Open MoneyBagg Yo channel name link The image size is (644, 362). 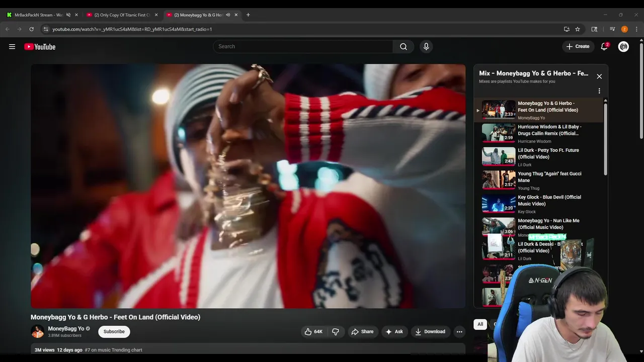tap(66, 329)
